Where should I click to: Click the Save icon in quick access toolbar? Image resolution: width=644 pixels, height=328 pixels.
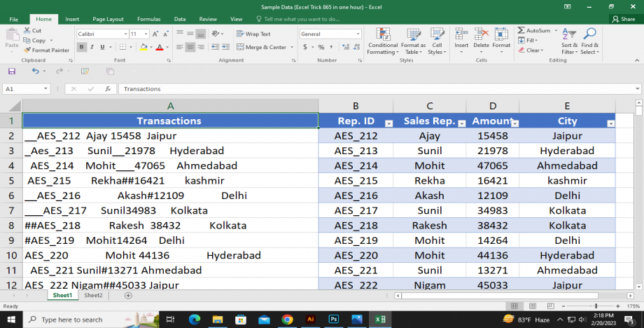(12, 71)
